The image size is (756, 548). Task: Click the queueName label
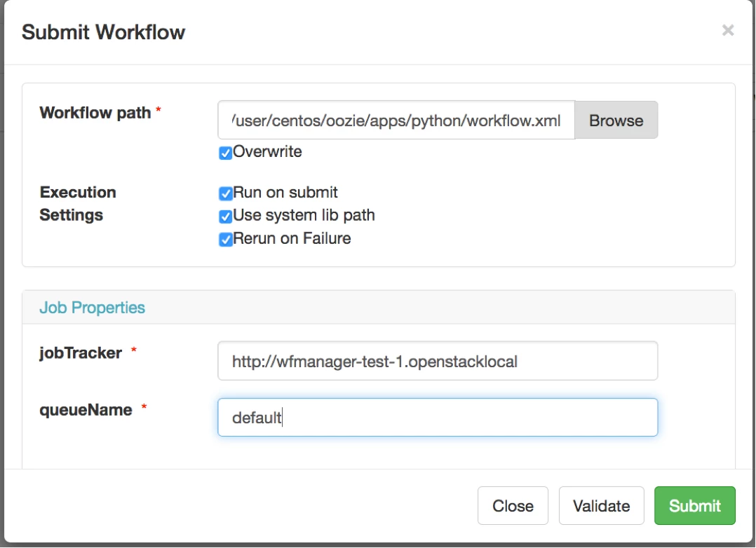86,410
